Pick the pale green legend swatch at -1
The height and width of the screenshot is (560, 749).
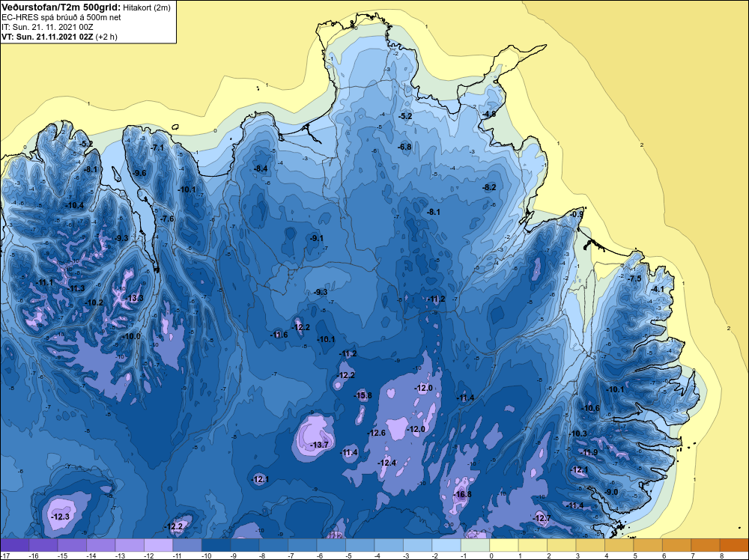click(x=475, y=545)
